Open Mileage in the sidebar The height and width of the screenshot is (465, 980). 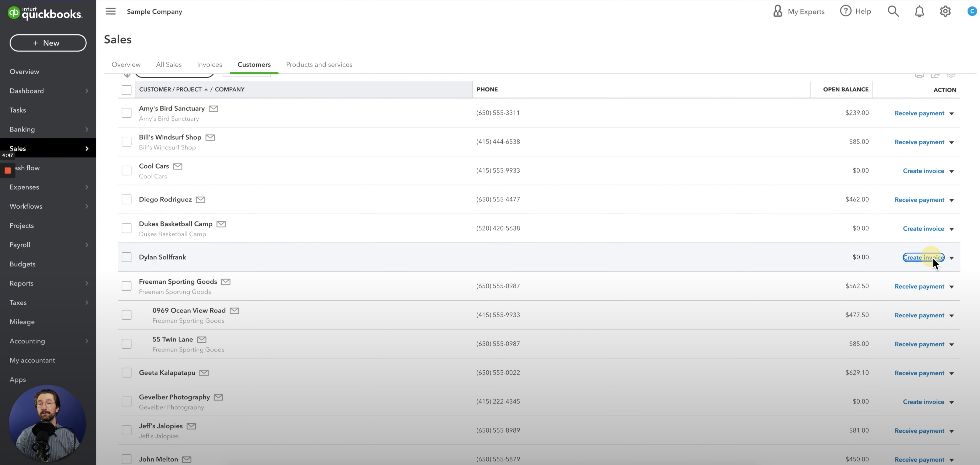click(22, 322)
